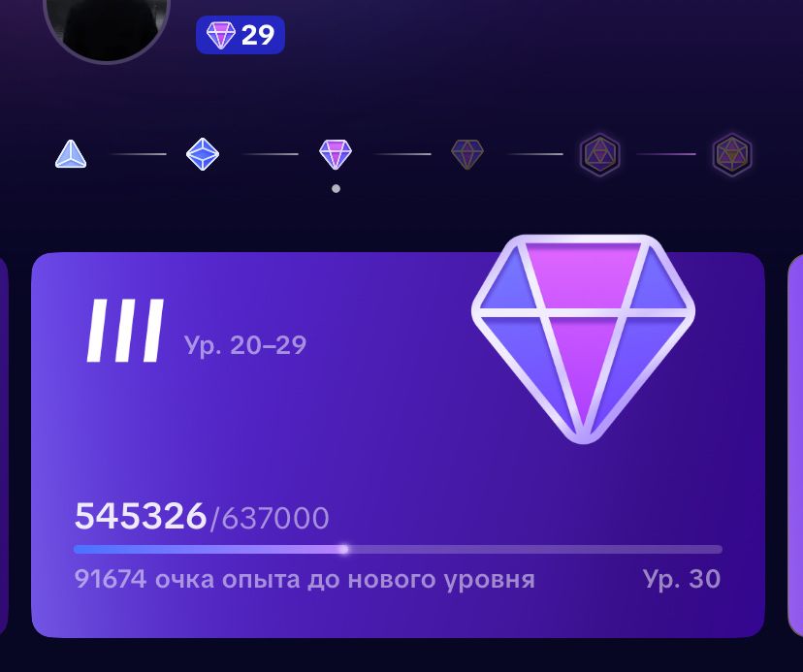The image size is (803, 672).
Task: Click the large diamond emblem on card
Action: 583,338
